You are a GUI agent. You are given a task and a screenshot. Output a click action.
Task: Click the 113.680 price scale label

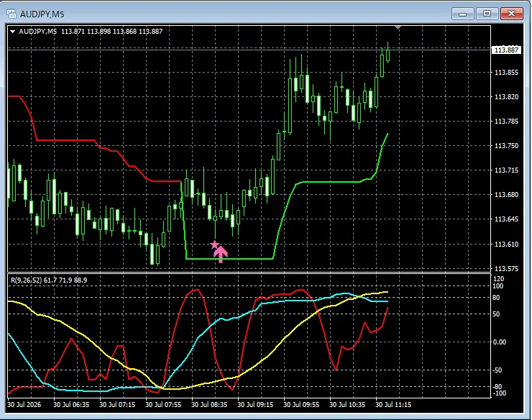(x=506, y=195)
